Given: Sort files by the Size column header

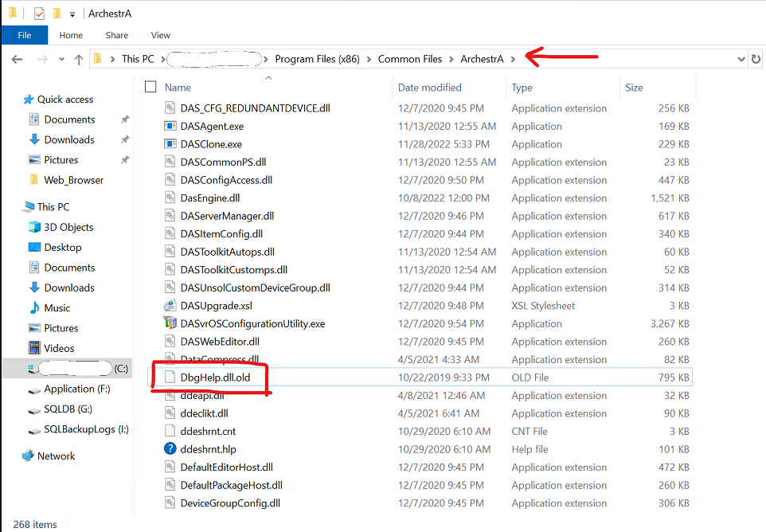Looking at the screenshot, I should pyautogui.click(x=634, y=88).
